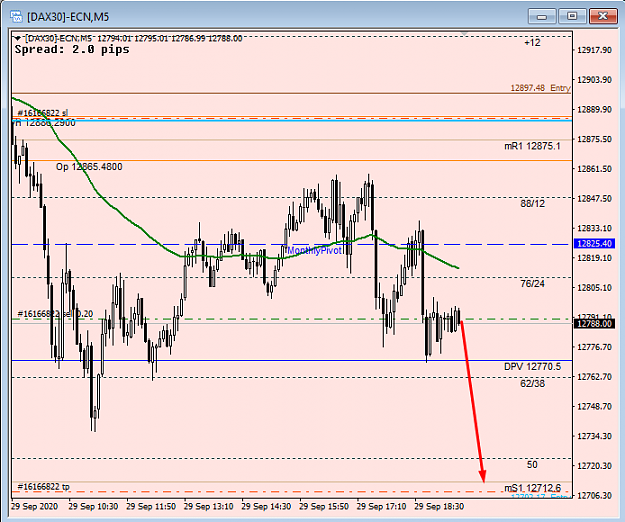This screenshot has height=522, width=625.
Task: Select the '#16166822 sell 0.20' order label
Action: click(55, 314)
